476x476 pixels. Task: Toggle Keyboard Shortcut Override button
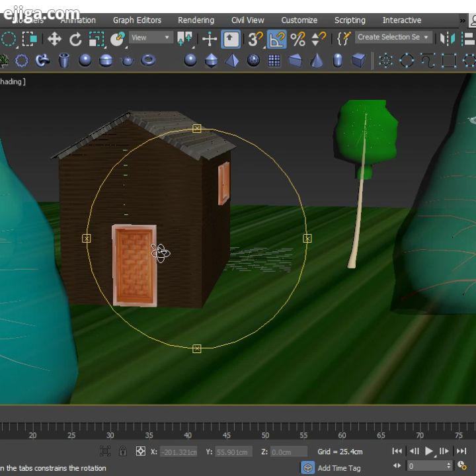(231, 39)
